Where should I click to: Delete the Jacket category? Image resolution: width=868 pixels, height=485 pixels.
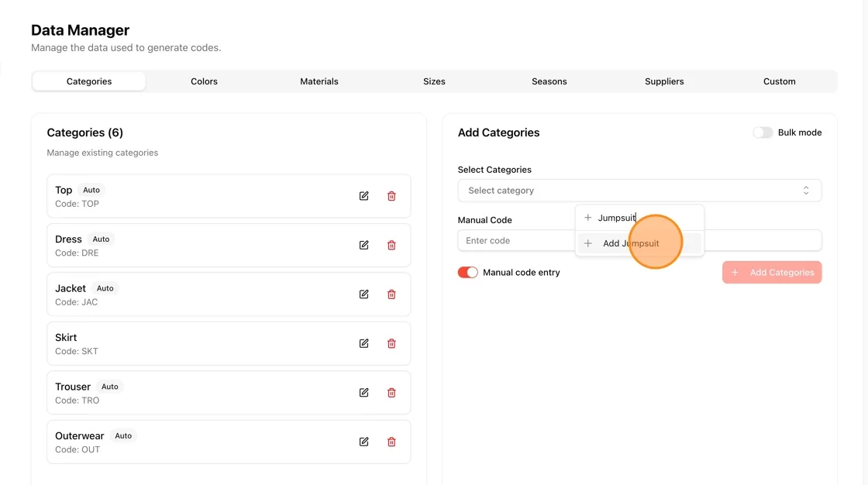pyautogui.click(x=391, y=294)
